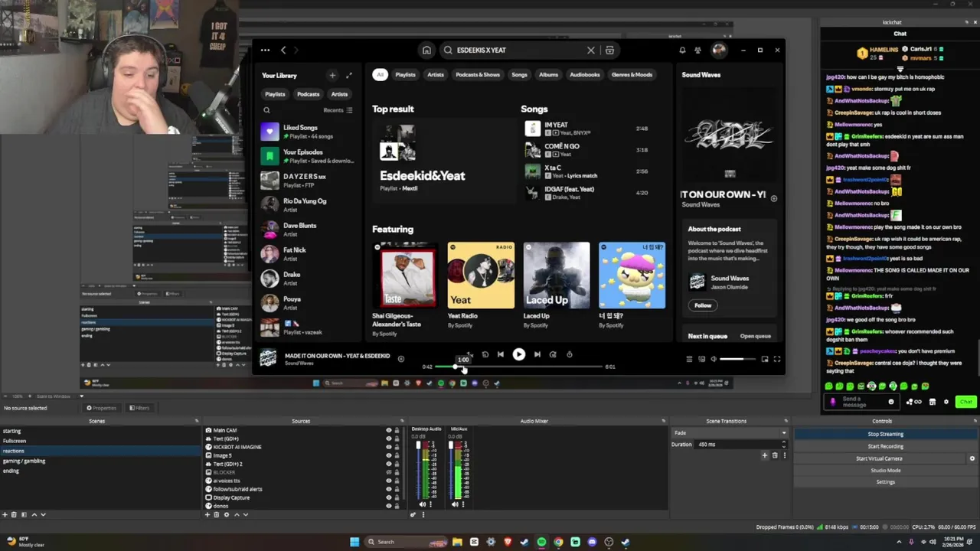This screenshot has width=980, height=551.
Task: Follow the Sound Waves podcast
Action: click(703, 305)
